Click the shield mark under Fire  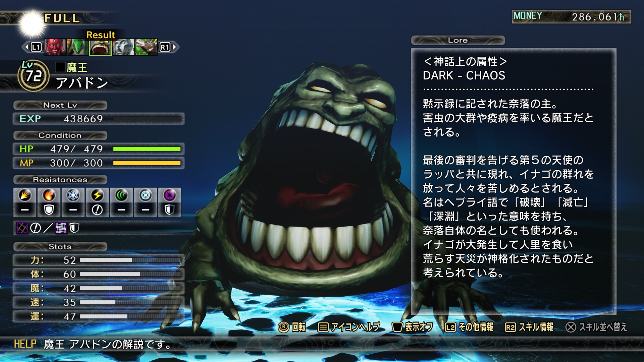click(x=49, y=210)
